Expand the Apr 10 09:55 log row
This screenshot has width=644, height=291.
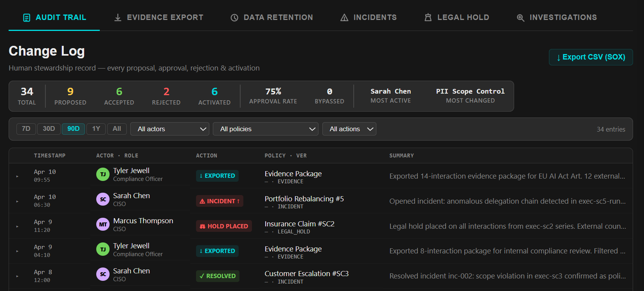click(x=17, y=176)
